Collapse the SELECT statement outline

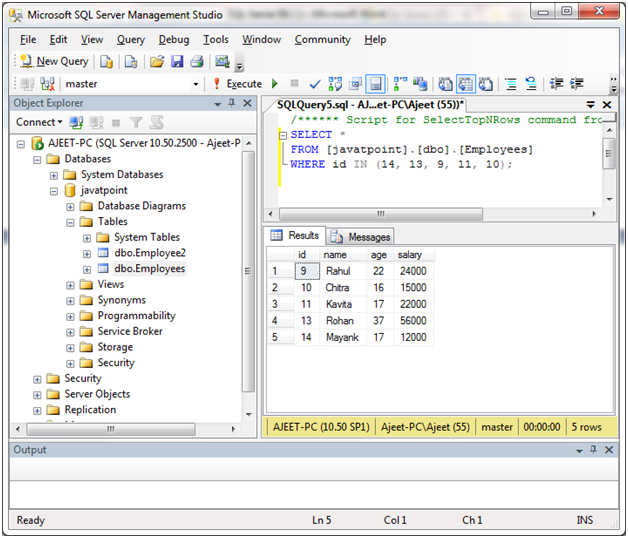(x=283, y=135)
